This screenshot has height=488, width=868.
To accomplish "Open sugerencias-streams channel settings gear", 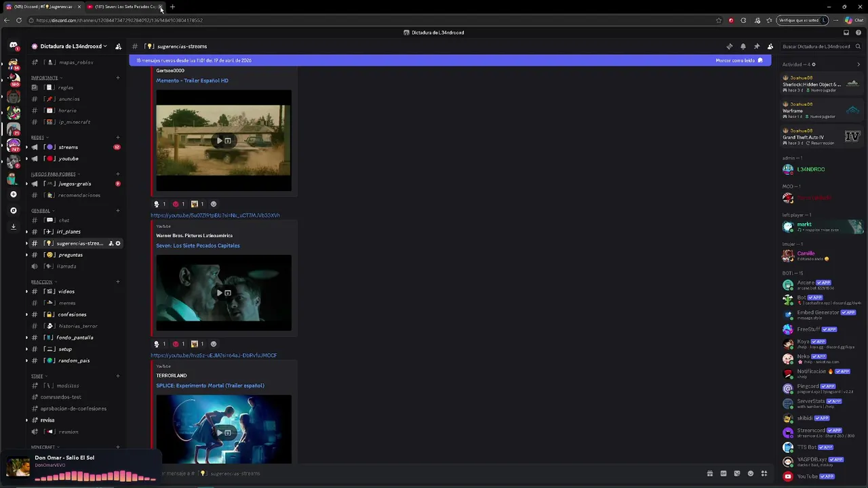I will (118, 243).
